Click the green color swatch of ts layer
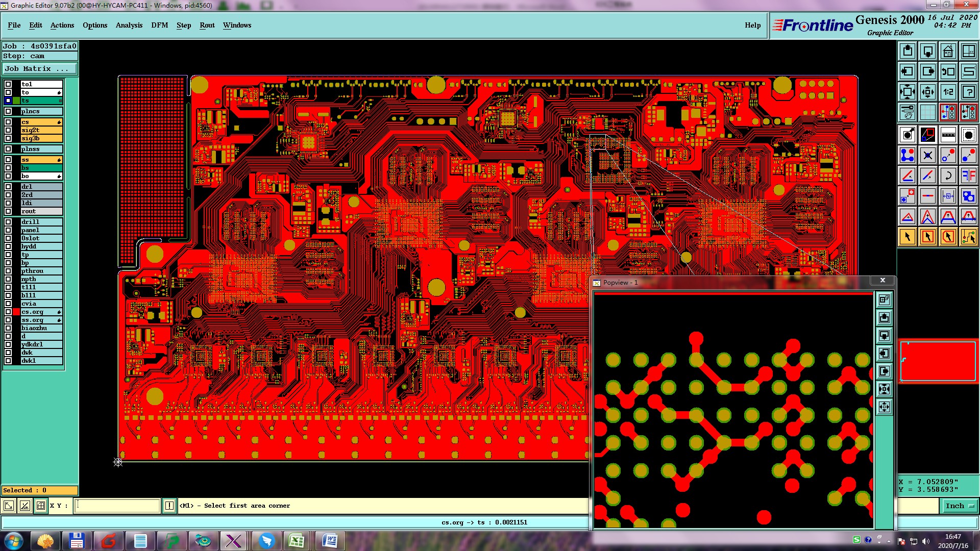Screen dimensions: 980x551 tap(16, 101)
